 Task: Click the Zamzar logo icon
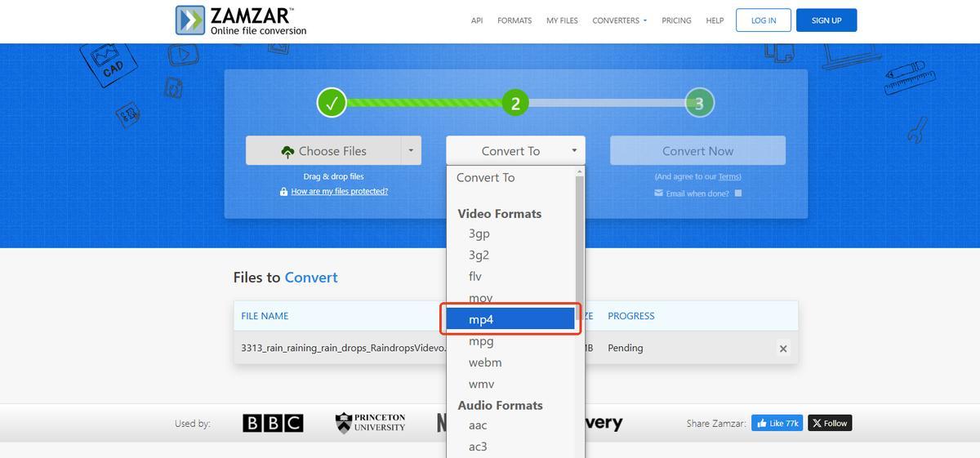click(190, 20)
